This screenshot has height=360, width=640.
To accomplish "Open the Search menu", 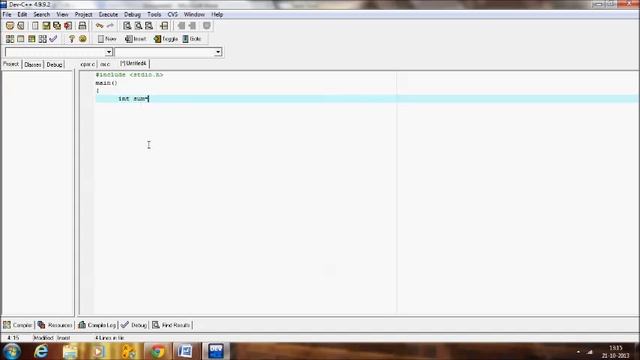I will coord(42,14).
